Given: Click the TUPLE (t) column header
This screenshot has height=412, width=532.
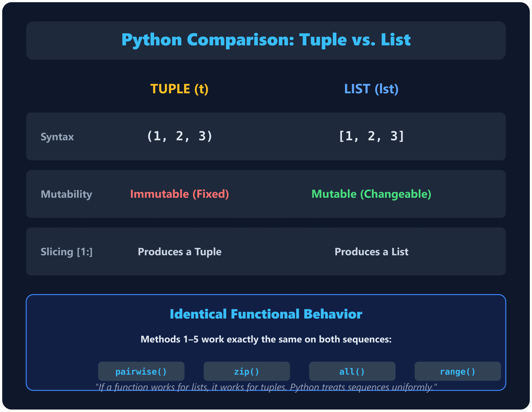Looking at the screenshot, I should click(x=179, y=89).
